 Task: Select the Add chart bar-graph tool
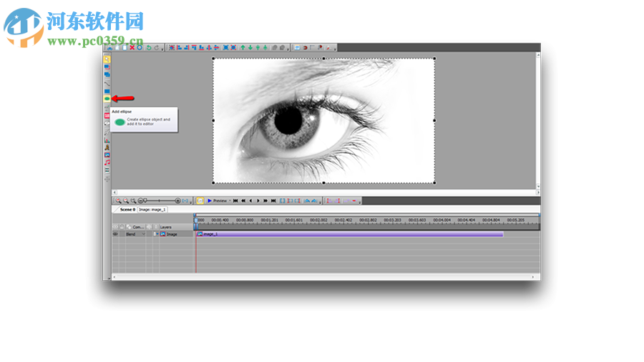click(x=107, y=140)
